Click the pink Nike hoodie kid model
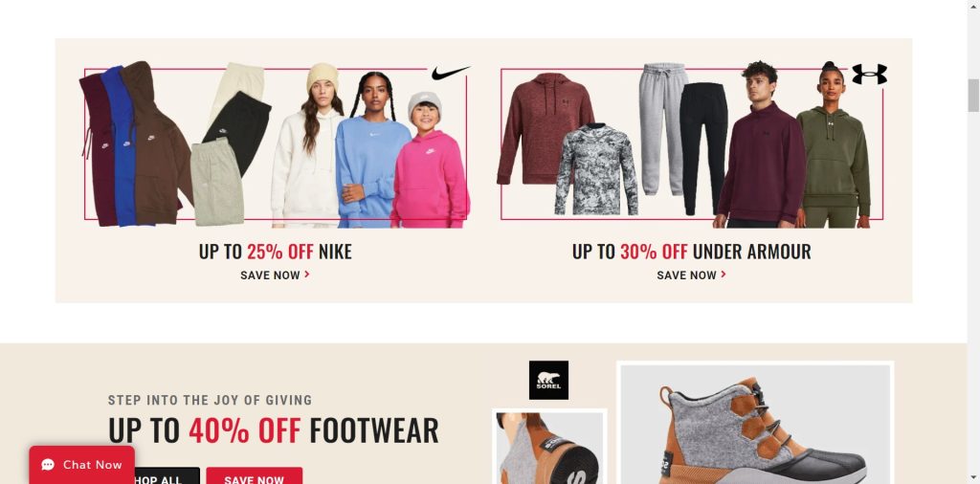The height and width of the screenshot is (484, 980). [x=430, y=163]
